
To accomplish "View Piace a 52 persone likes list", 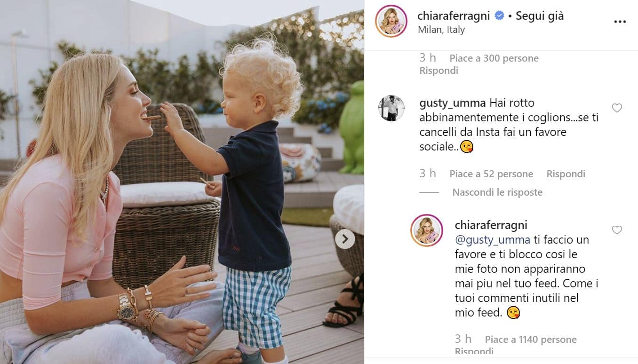I will (491, 174).
